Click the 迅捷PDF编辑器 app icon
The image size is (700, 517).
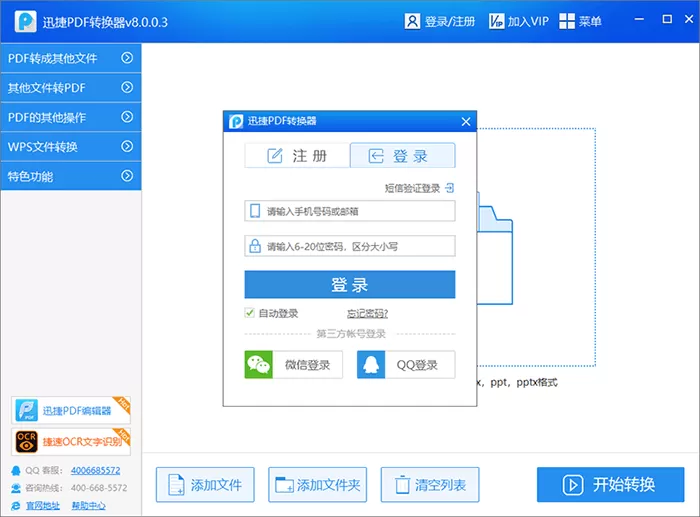click(26, 410)
